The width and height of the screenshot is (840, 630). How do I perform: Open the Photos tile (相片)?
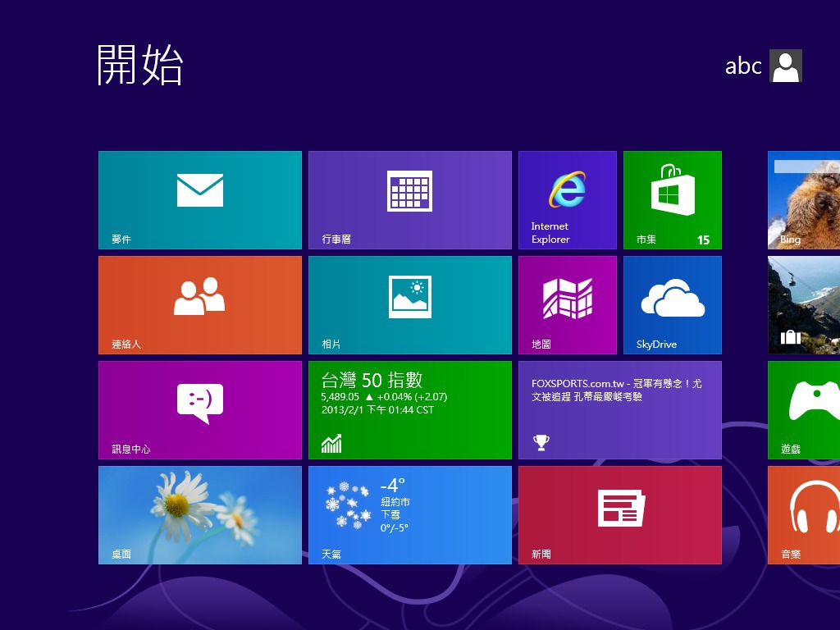click(x=410, y=305)
